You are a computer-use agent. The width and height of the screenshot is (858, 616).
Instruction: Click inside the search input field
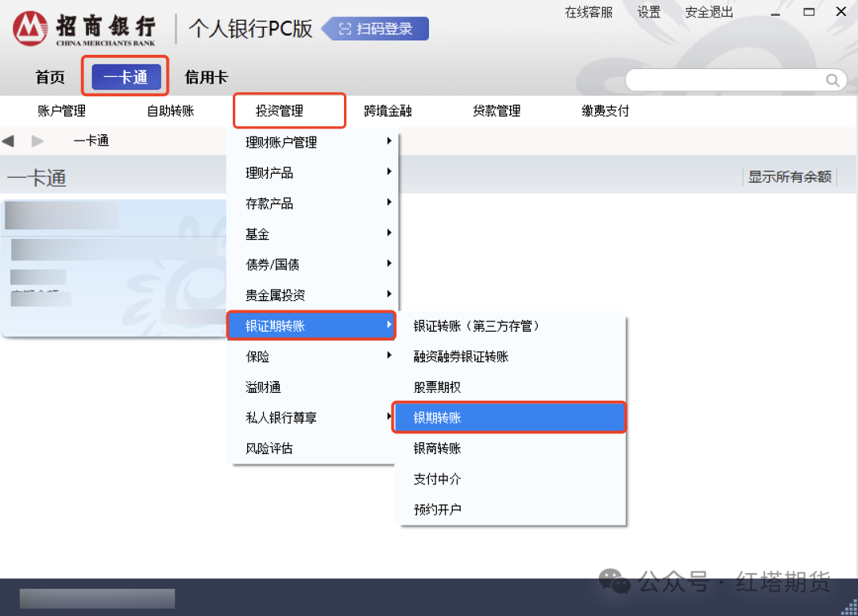725,80
